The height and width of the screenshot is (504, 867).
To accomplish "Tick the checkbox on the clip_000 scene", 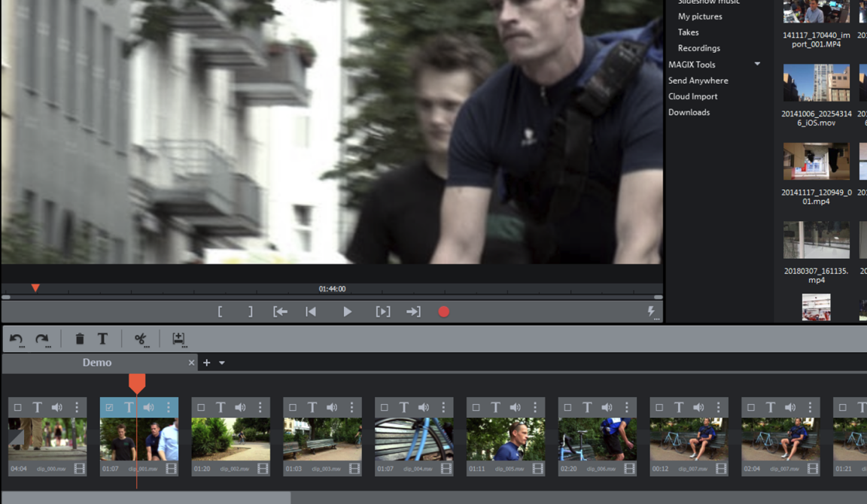I will 18,408.
